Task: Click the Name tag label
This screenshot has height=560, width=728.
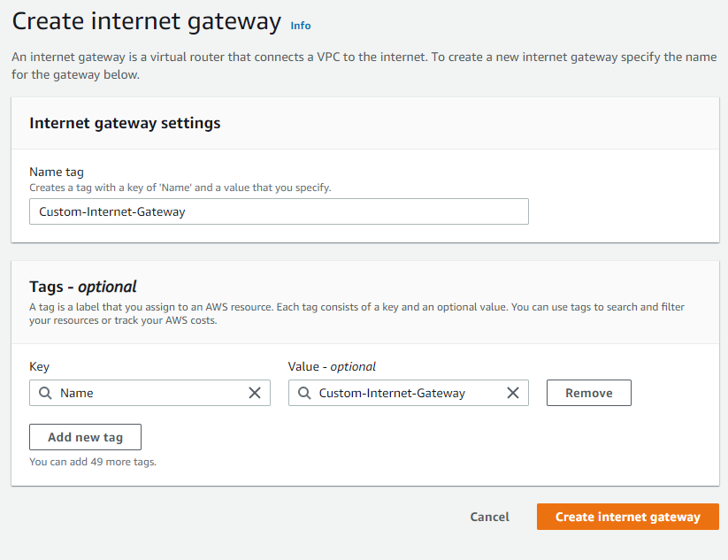Action: 57,172
